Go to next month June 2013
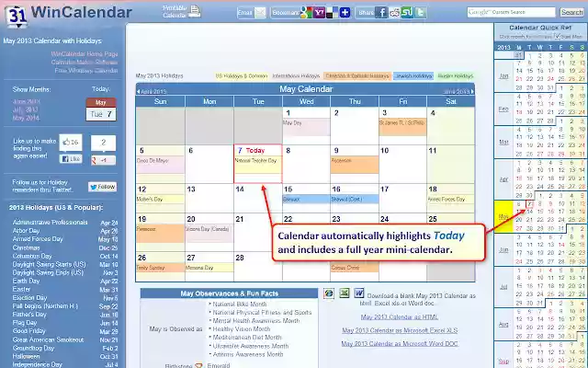Screen dimensions: 588x368 [x=458, y=91]
